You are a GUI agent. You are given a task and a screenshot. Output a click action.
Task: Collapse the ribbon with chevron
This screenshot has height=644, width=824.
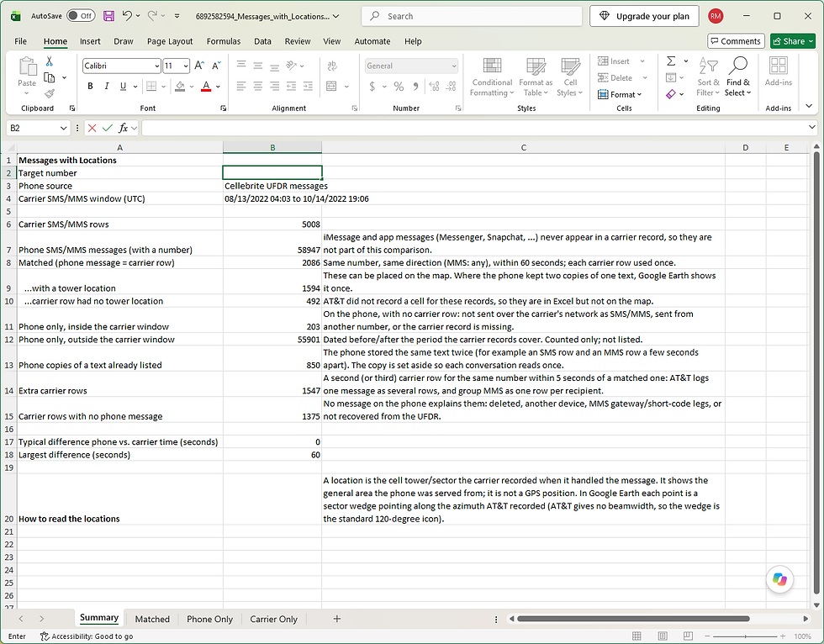(x=809, y=106)
